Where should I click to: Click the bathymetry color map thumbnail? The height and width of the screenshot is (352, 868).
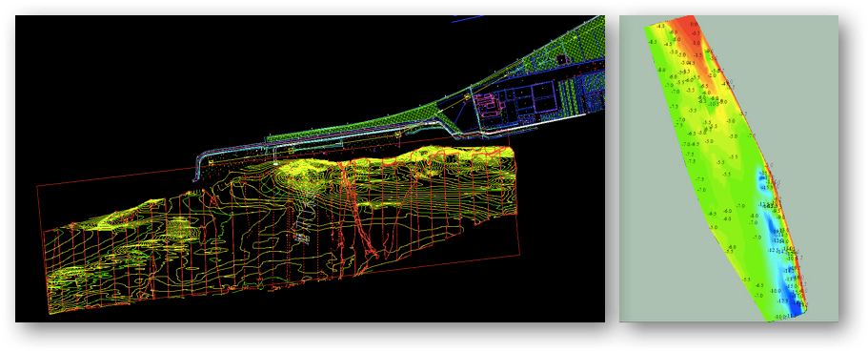point(729,169)
